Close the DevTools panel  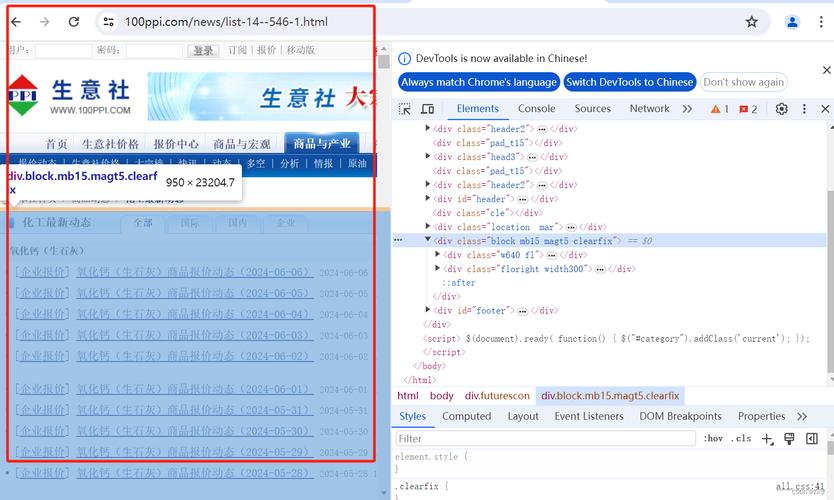click(825, 109)
